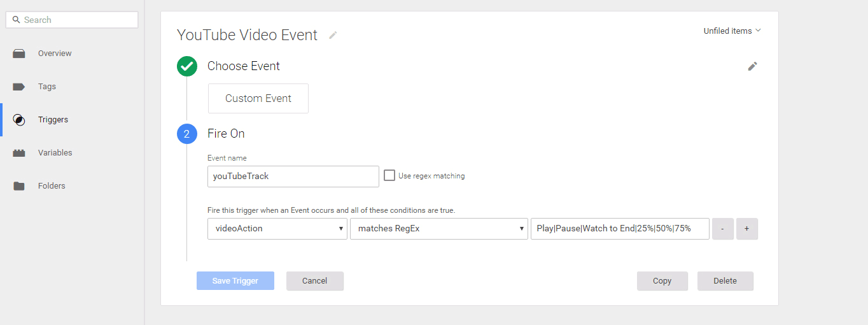868x325 pixels.
Task: Click the regex value field Play|Pause
Action: (620, 229)
